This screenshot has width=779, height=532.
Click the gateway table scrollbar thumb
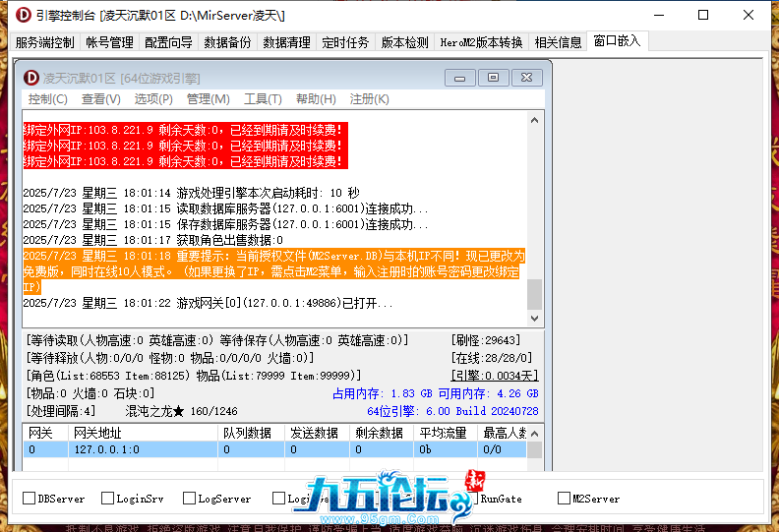click(x=534, y=449)
